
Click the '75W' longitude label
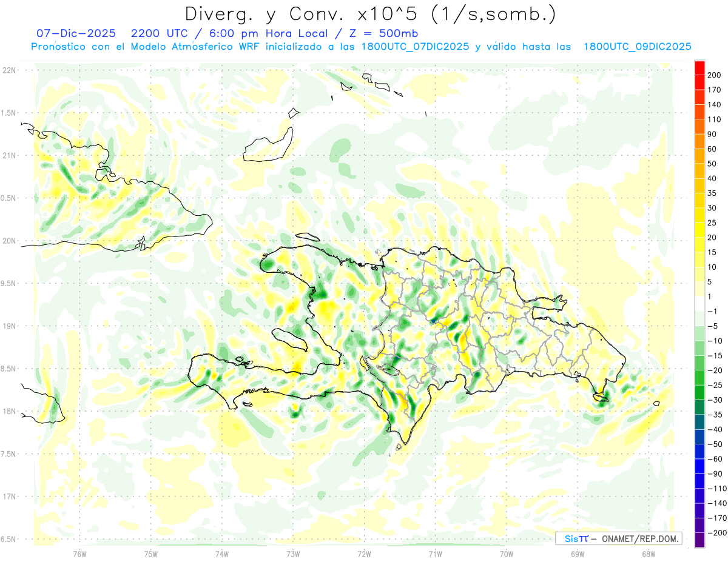click(x=151, y=554)
